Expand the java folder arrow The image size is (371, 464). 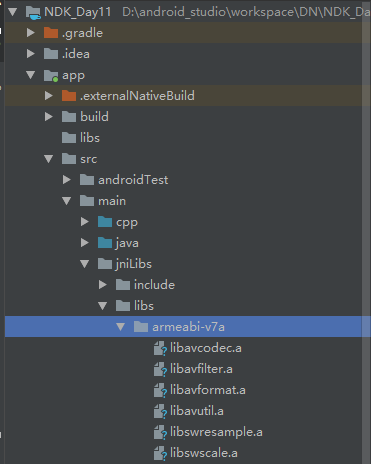pyautogui.click(x=85, y=243)
